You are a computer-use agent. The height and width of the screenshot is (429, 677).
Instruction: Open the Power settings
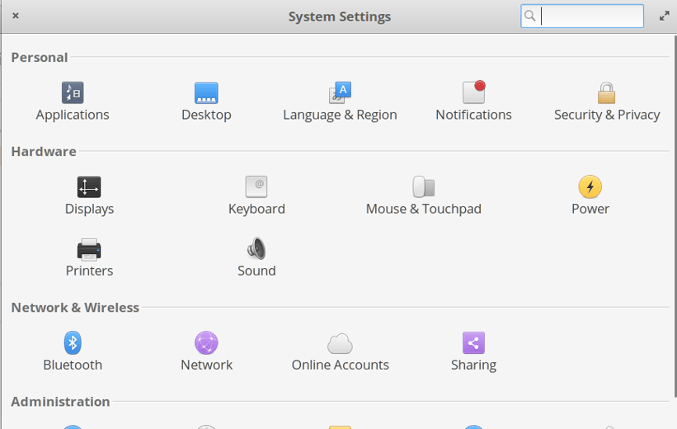point(590,187)
